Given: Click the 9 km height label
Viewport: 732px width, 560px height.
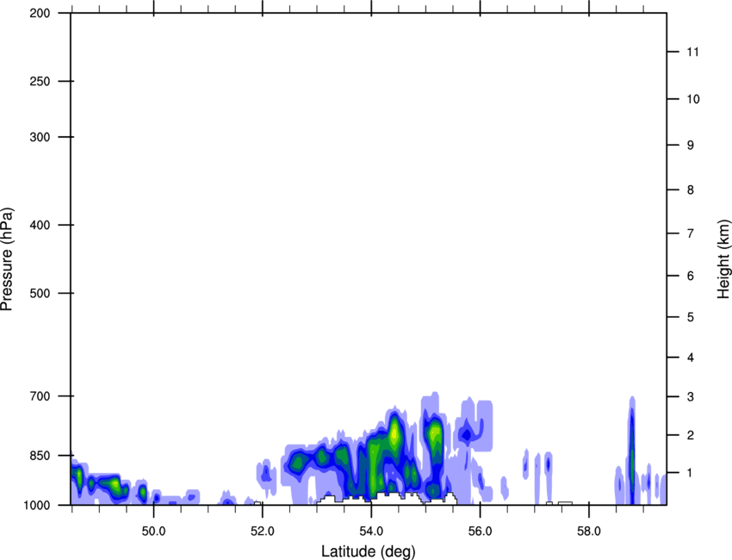Looking at the screenshot, I should pyautogui.click(x=690, y=146).
